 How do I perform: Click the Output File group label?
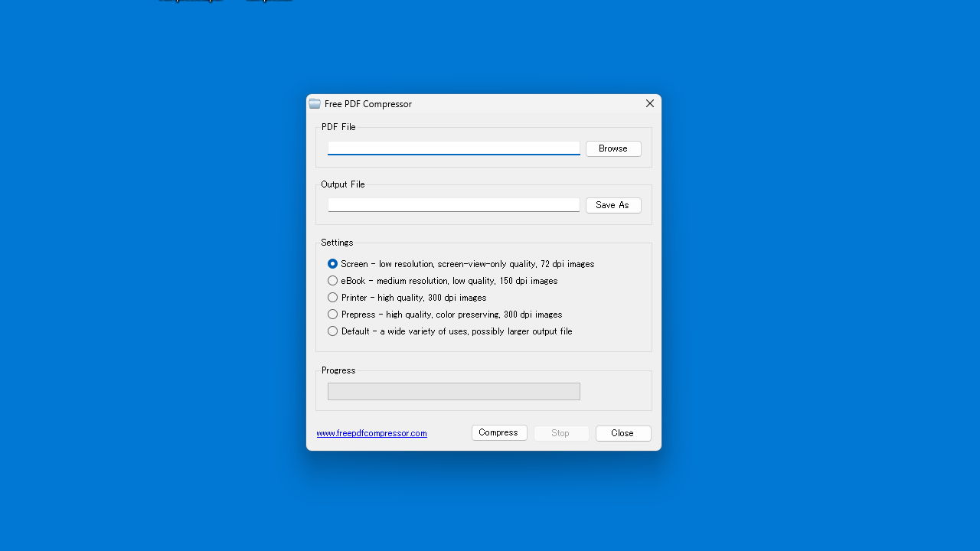[343, 184]
